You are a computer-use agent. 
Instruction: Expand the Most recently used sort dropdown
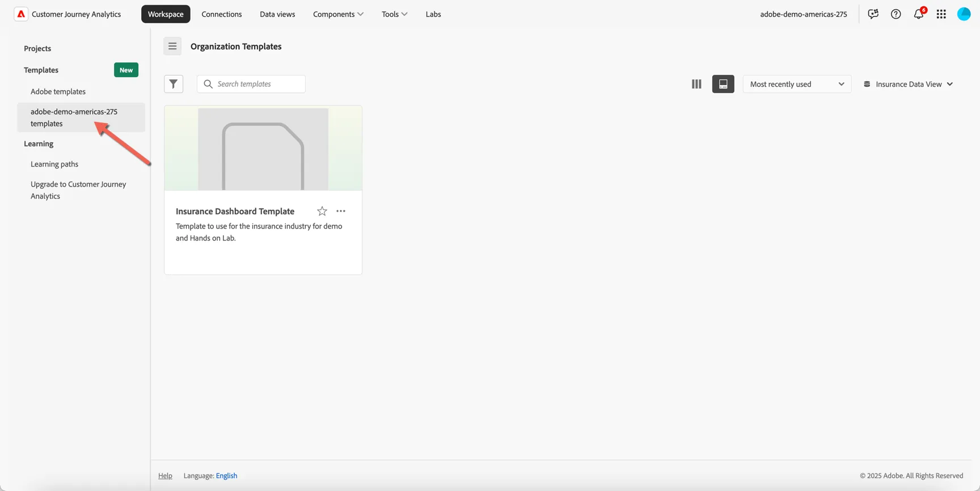[797, 84]
